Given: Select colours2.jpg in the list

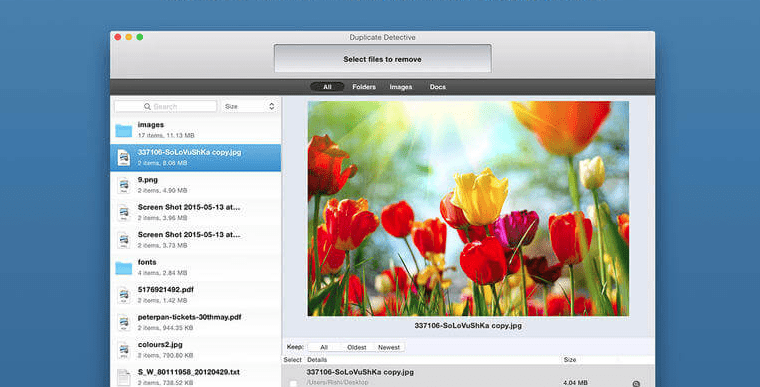Looking at the screenshot, I should 196,350.
